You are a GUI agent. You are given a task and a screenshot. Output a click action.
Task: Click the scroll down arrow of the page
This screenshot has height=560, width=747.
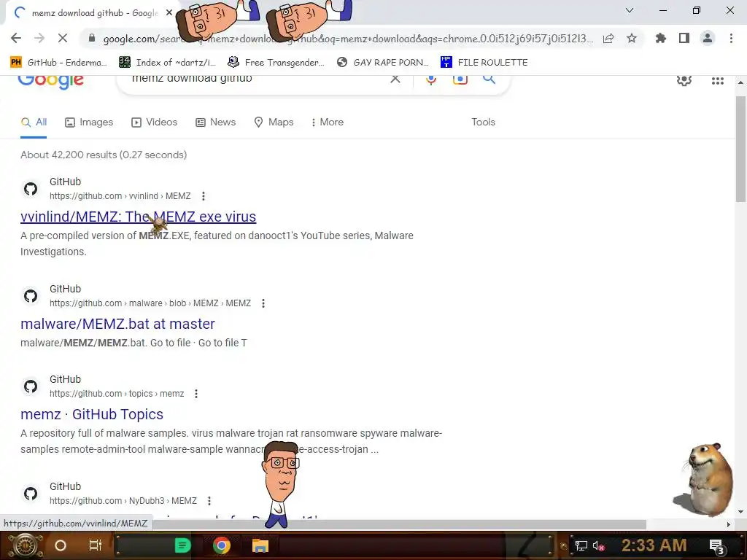click(x=740, y=513)
